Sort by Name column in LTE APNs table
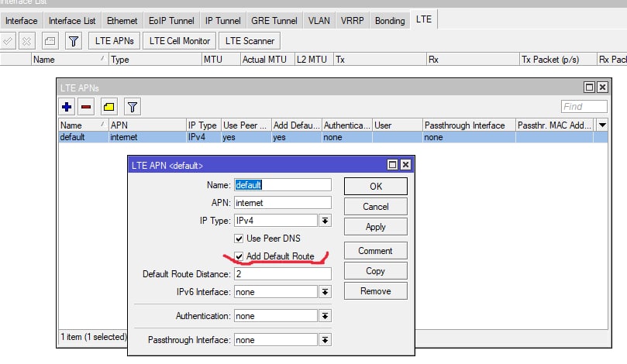The image size is (627, 364). point(84,125)
